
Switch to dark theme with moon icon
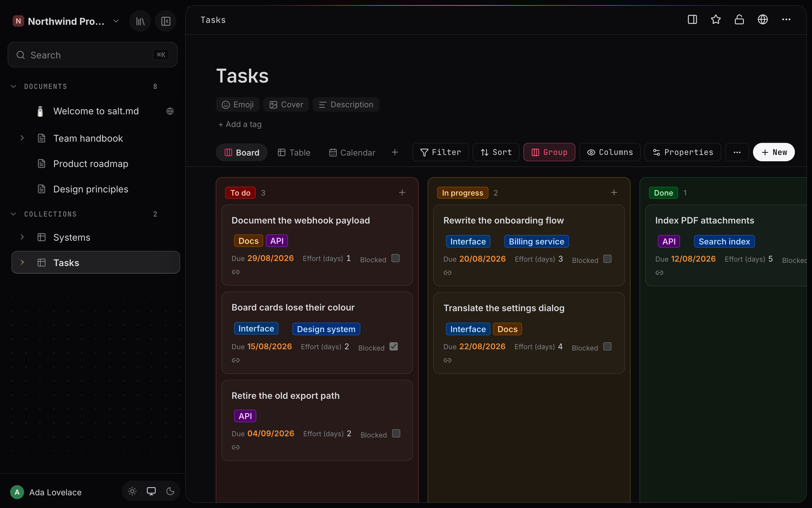coord(170,491)
